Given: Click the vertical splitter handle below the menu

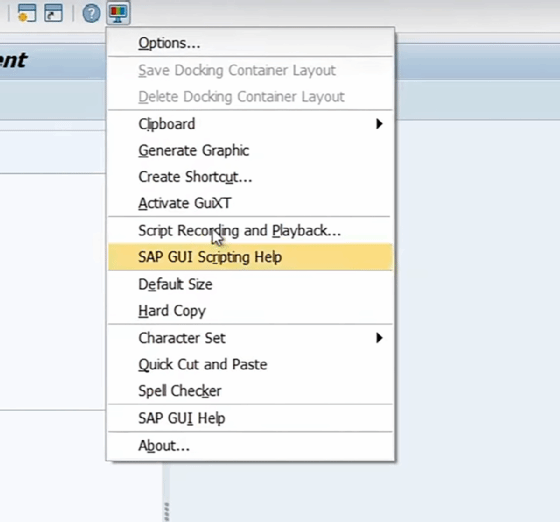Looking at the screenshot, I should pos(166,511).
